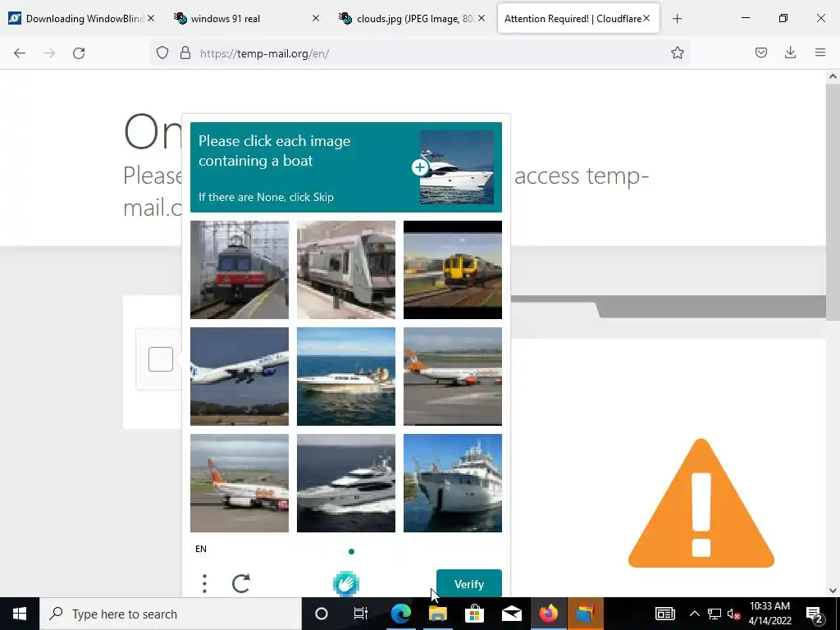Select the yacht speeding on water tile
Viewport: 840px width, 630px height.
click(x=346, y=482)
